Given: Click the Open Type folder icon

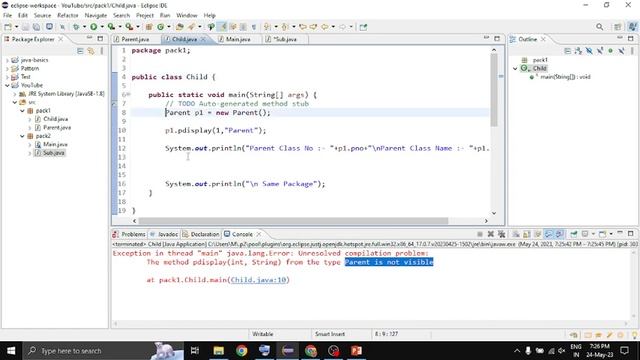Looking at the screenshot, I should (180, 27).
